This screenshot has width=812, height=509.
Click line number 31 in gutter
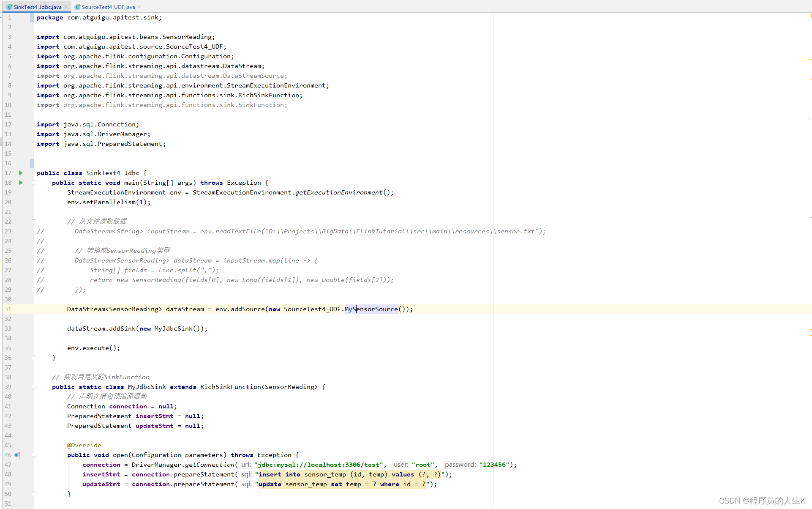coord(8,309)
